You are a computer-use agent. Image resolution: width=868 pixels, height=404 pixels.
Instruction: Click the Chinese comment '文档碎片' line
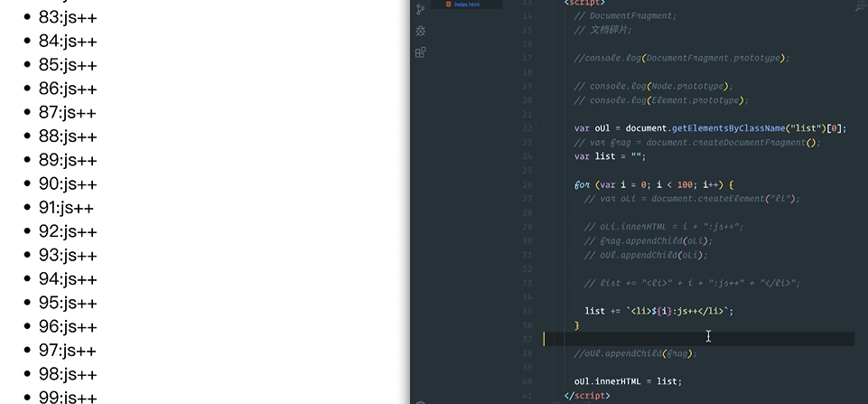click(x=602, y=30)
